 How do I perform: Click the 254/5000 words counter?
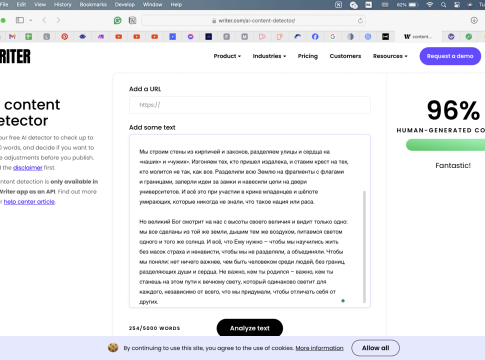click(154, 328)
